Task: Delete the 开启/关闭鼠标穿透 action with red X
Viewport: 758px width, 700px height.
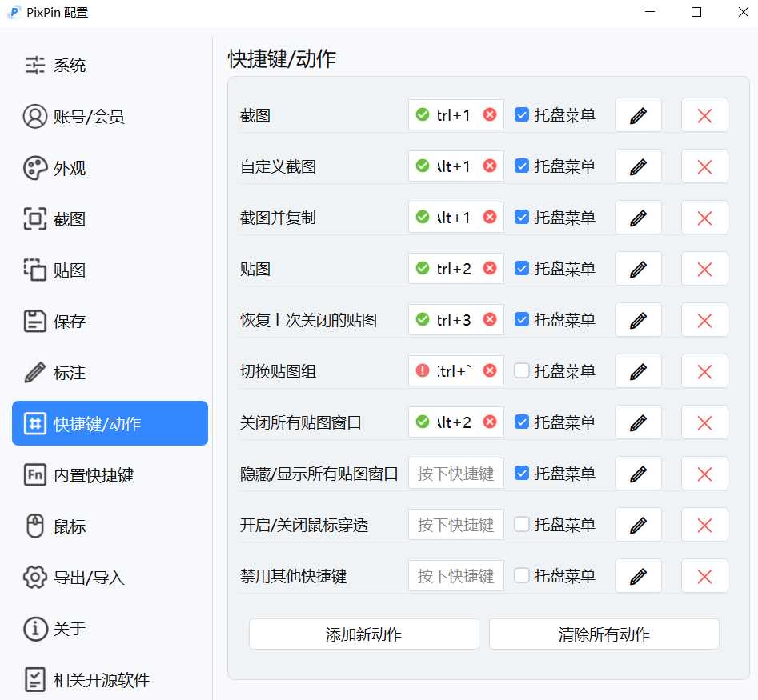Action: (704, 524)
